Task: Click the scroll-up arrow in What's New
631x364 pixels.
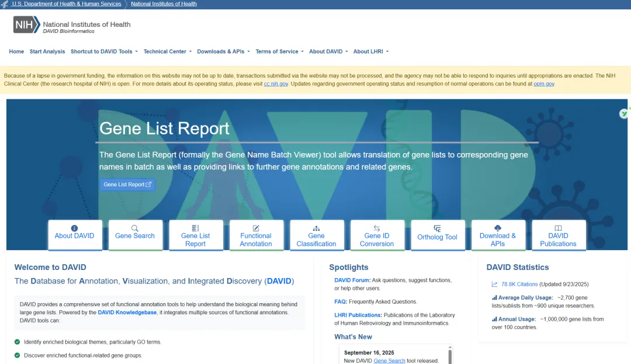Action: coord(450,346)
